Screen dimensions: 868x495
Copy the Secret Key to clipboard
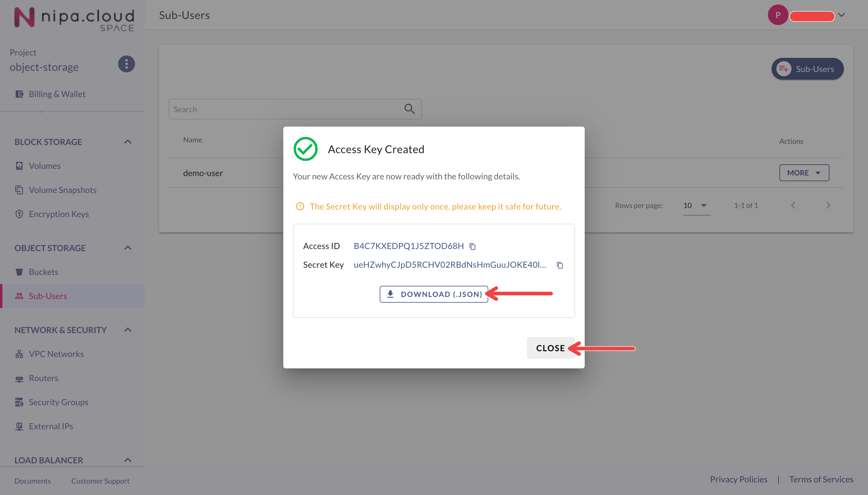(x=560, y=265)
